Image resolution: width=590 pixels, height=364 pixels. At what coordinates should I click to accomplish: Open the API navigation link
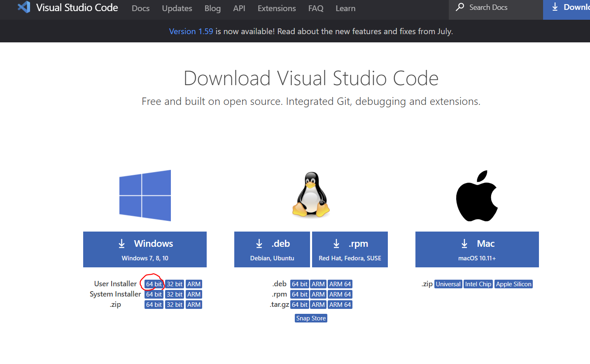pos(239,8)
